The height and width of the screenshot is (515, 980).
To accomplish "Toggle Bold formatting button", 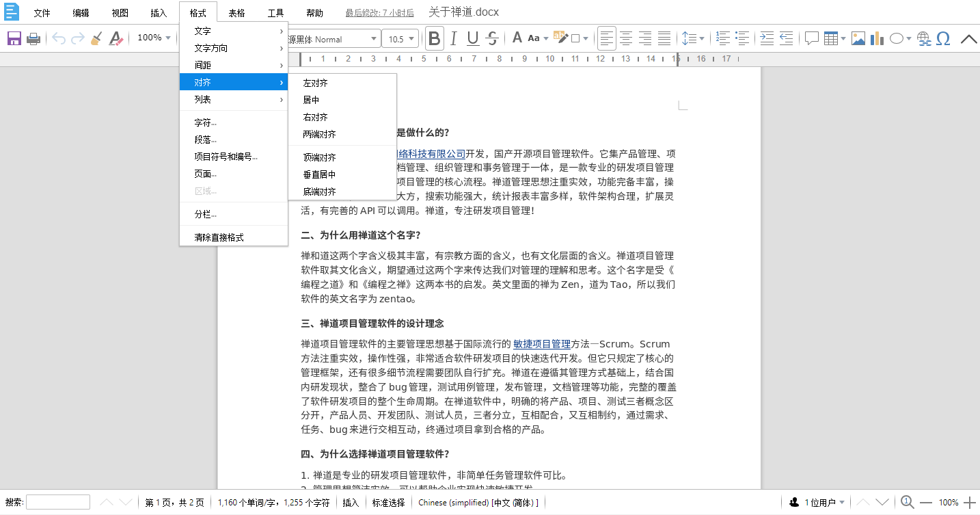I will [434, 38].
